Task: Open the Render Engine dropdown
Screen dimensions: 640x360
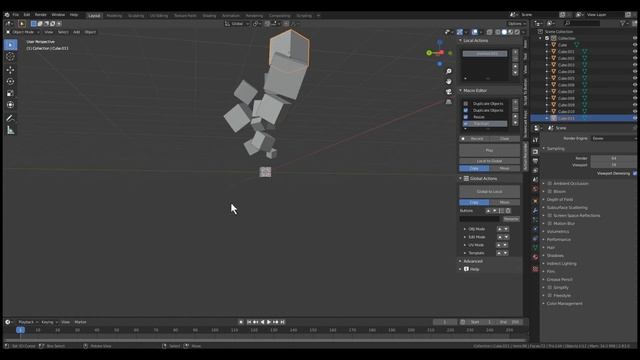Action: pyautogui.click(x=613, y=138)
